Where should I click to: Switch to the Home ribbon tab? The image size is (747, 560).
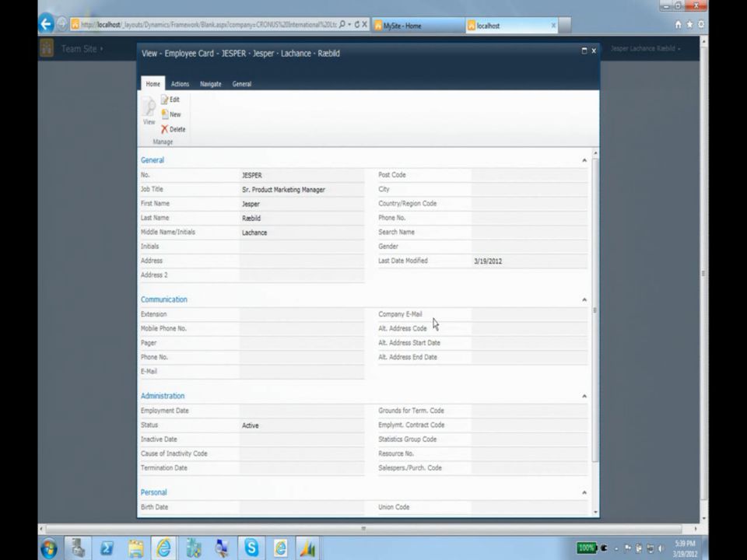pyautogui.click(x=153, y=83)
